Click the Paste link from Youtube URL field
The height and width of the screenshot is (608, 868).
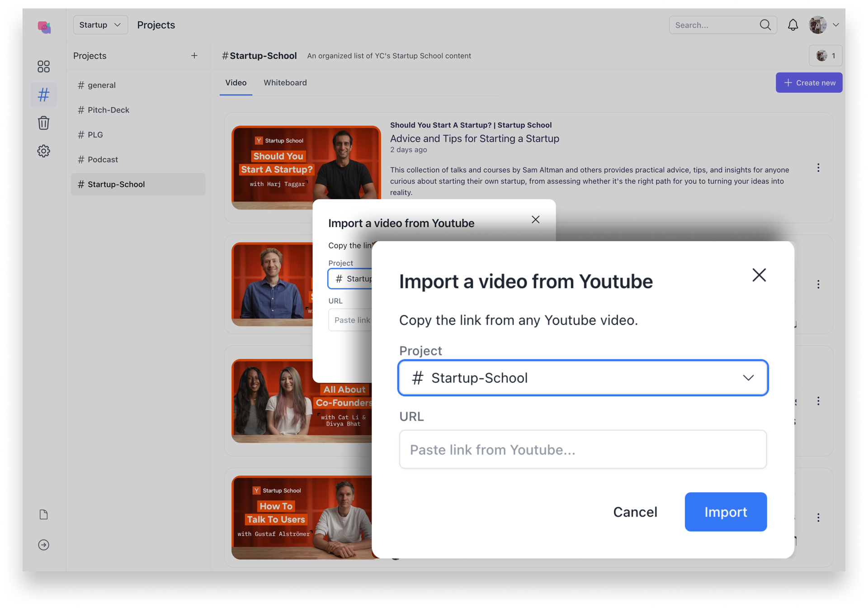583,449
